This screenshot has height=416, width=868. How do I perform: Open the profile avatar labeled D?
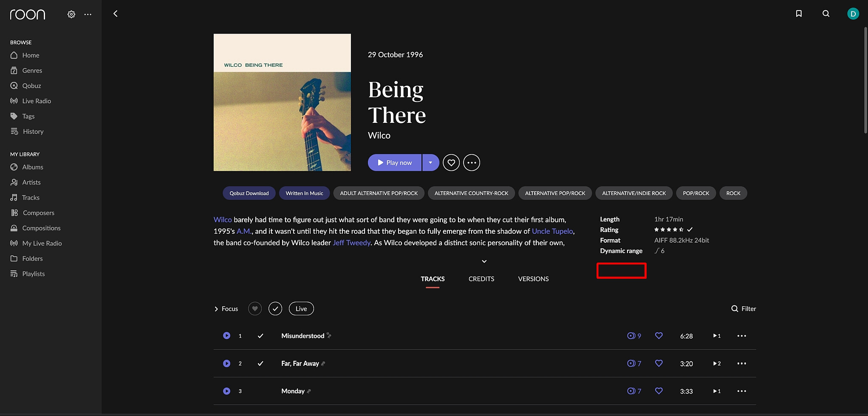853,14
